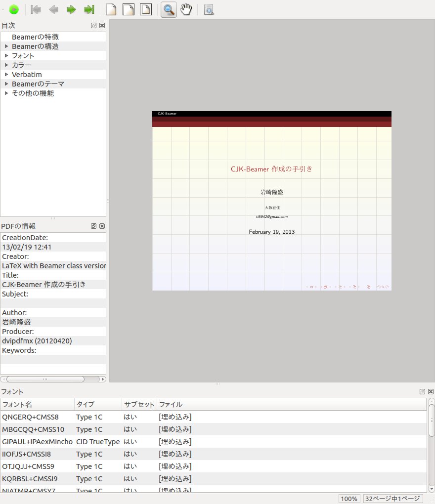Click the LaTeX with Beamer creator value

coord(54,266)
